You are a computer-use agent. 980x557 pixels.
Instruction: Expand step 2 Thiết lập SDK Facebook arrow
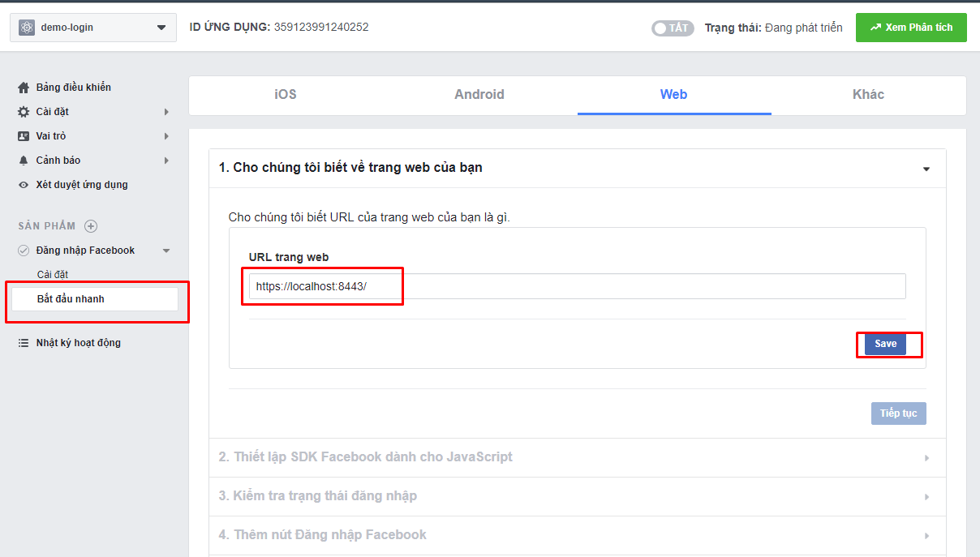click(x=926, y=458)
